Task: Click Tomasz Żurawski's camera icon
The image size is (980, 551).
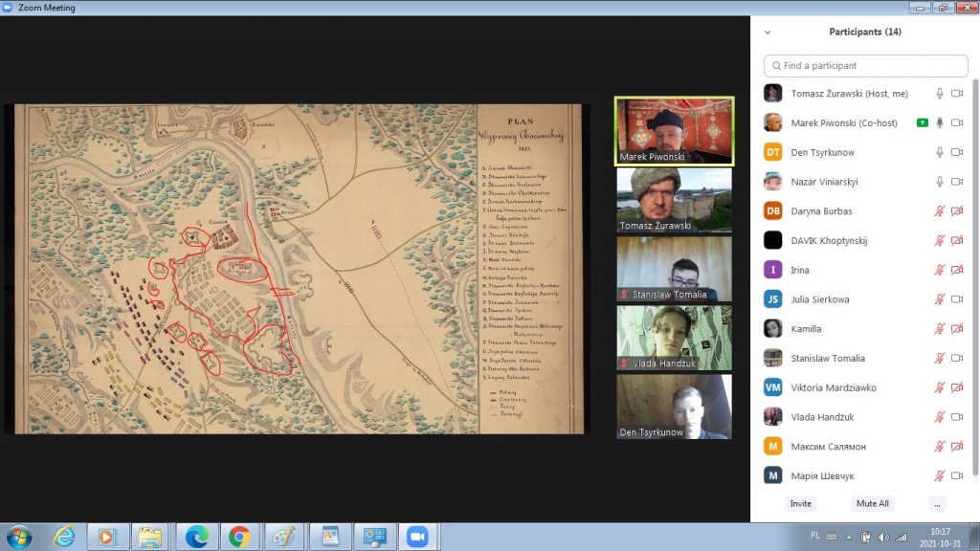Action: [x=956, y=94]
